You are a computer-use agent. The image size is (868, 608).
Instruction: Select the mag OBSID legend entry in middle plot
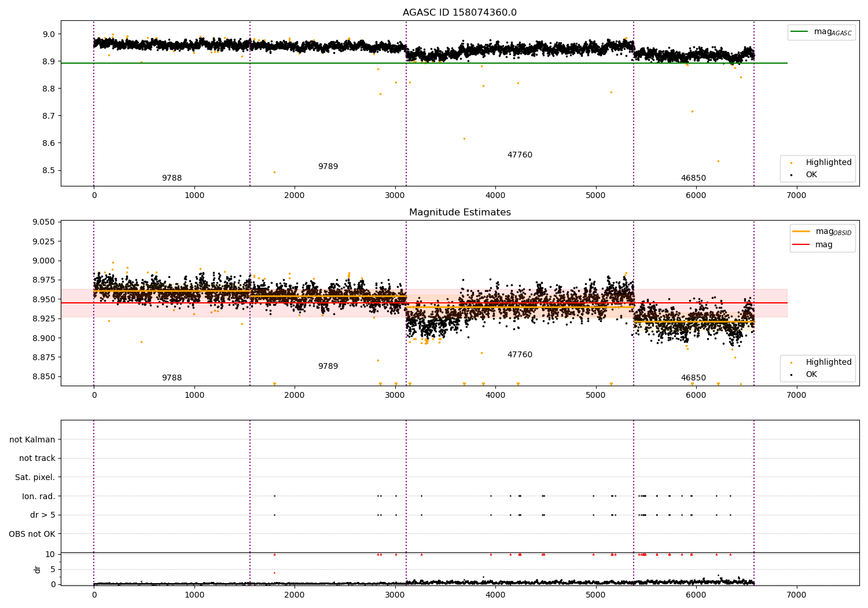822,232
